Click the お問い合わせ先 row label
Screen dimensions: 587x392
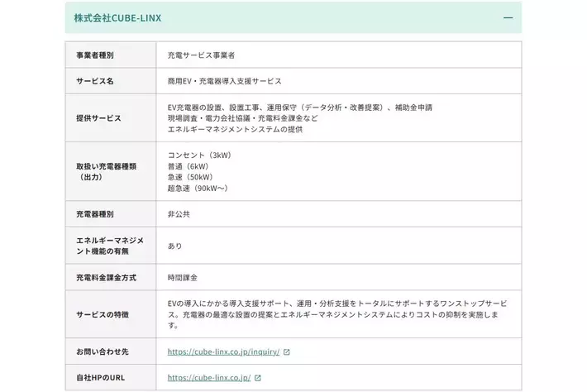click(103, 351)
